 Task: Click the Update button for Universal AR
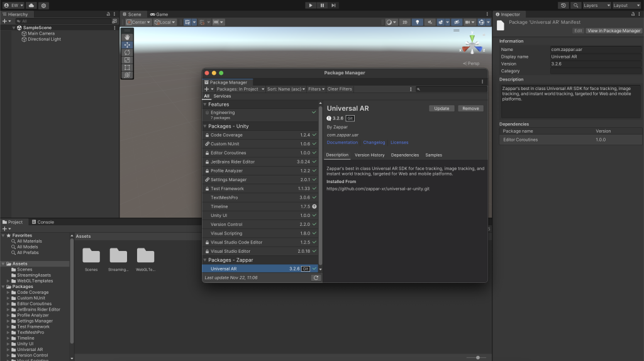(441, 108)
